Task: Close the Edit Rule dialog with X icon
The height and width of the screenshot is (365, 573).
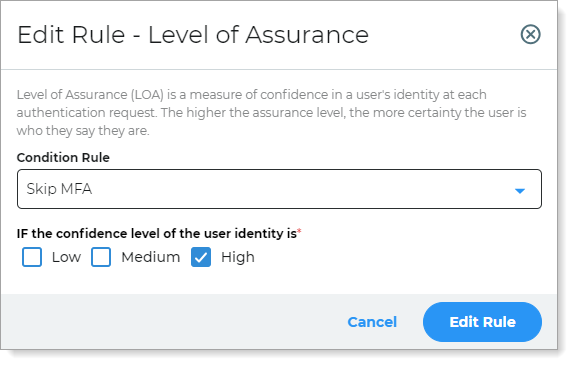Action: pyautogui.click(x=530, y=34)
